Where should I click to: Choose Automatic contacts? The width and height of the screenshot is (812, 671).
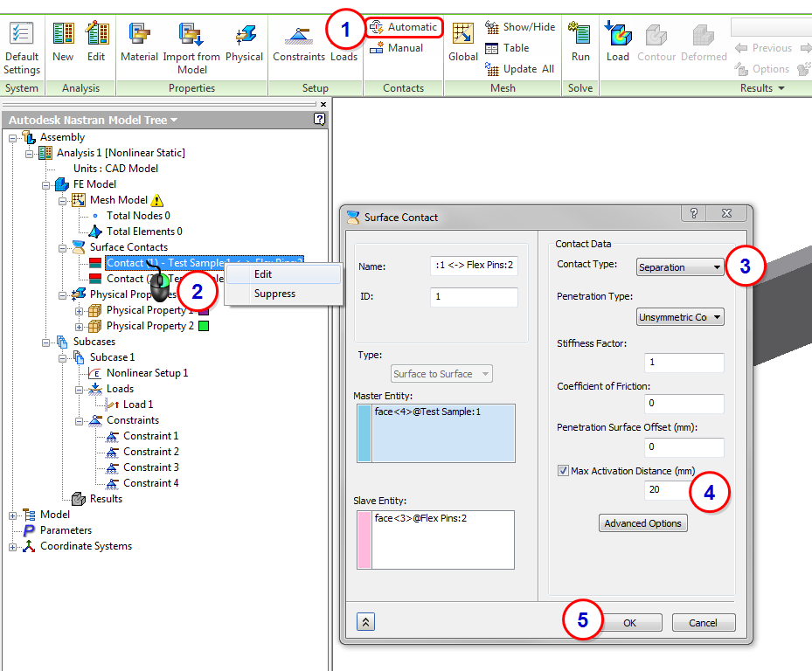point(405,27)
